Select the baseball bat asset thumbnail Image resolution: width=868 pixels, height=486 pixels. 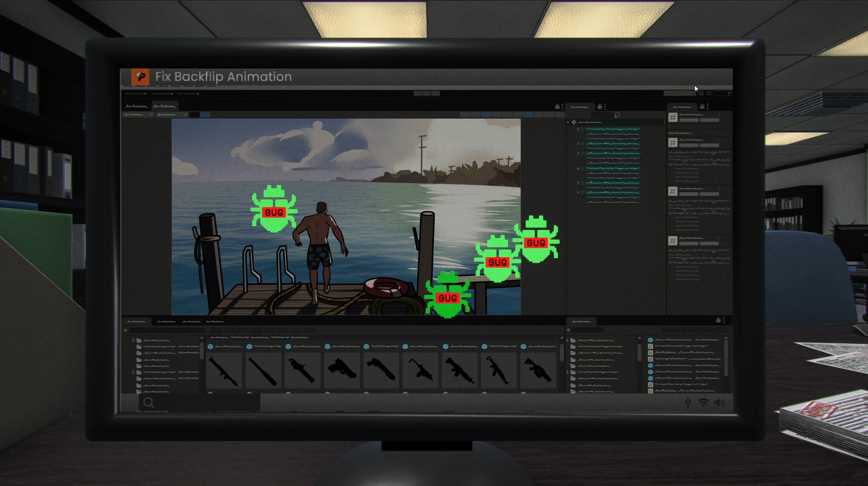pos(263,371)
